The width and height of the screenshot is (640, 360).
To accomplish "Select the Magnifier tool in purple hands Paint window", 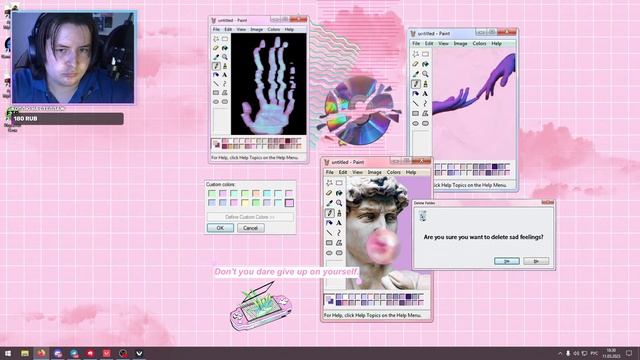I will 425,74.
